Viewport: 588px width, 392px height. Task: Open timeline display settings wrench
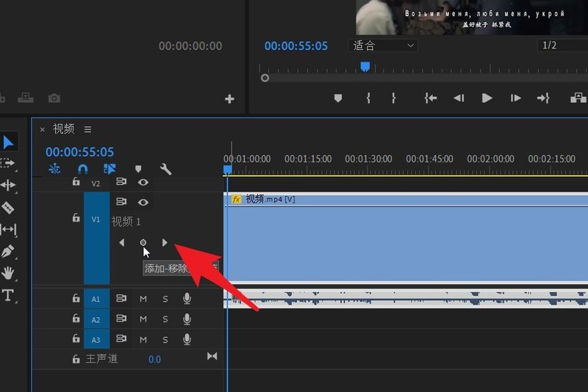click(165, 169)
